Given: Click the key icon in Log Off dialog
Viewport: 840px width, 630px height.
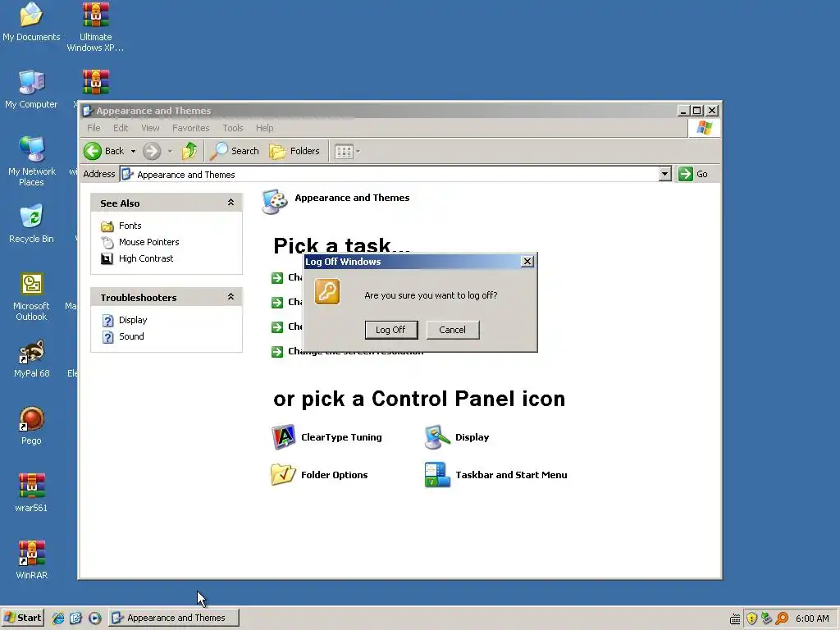Looking at the screenshot, I should (327, 292).
